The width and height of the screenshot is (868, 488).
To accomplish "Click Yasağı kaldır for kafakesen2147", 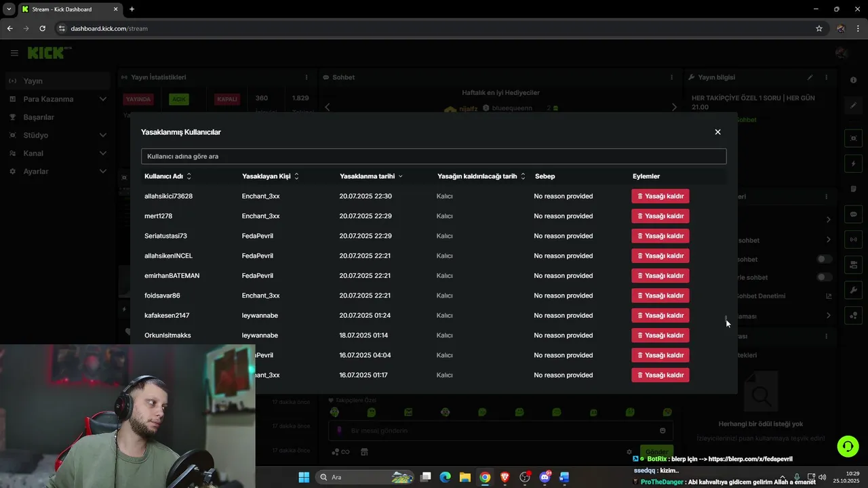I will pos(660,315).
